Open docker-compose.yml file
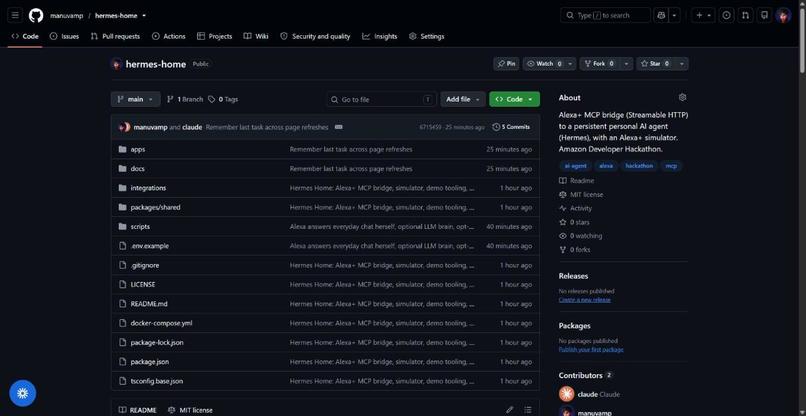 161,323
